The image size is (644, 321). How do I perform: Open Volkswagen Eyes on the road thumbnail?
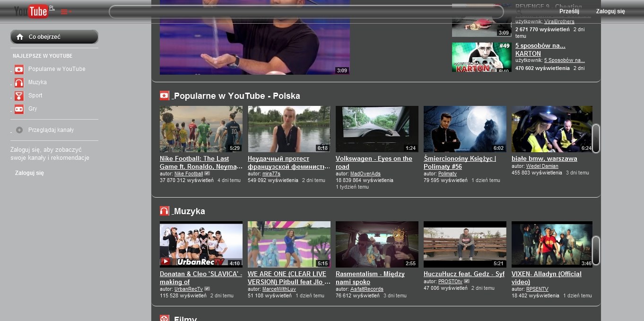377,129
